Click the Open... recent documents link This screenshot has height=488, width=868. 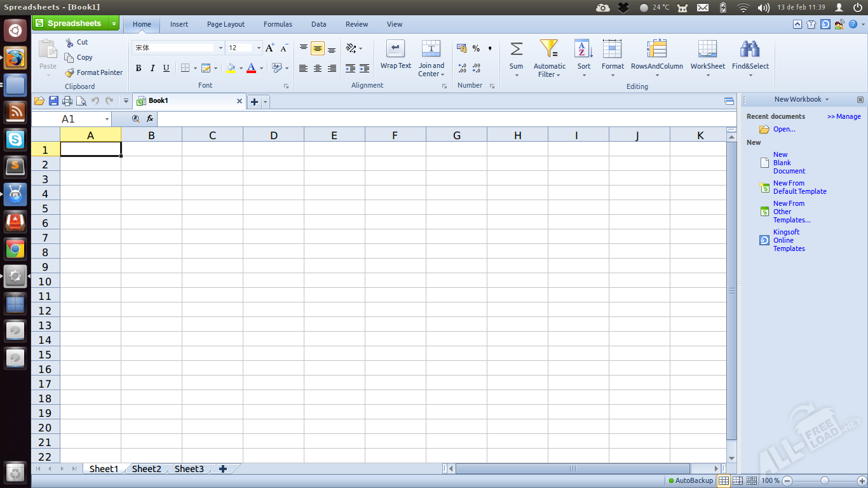(x=784, y=129)
